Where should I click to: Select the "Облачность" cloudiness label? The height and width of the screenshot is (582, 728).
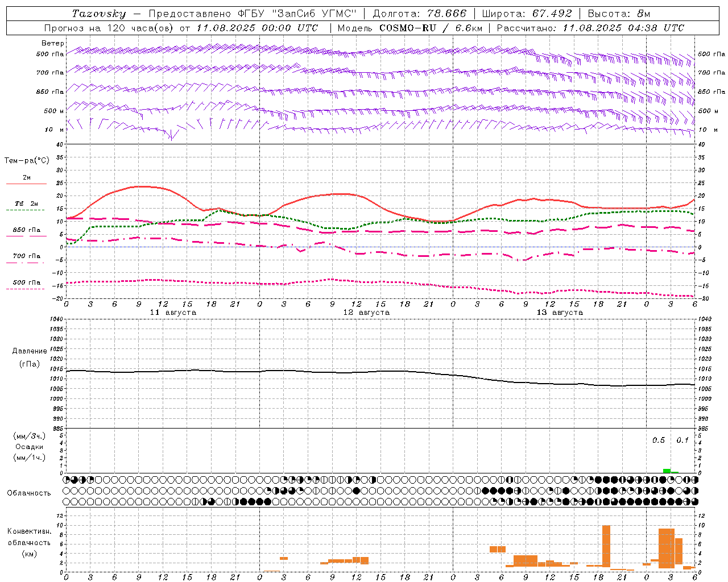[x=29, y=493]
